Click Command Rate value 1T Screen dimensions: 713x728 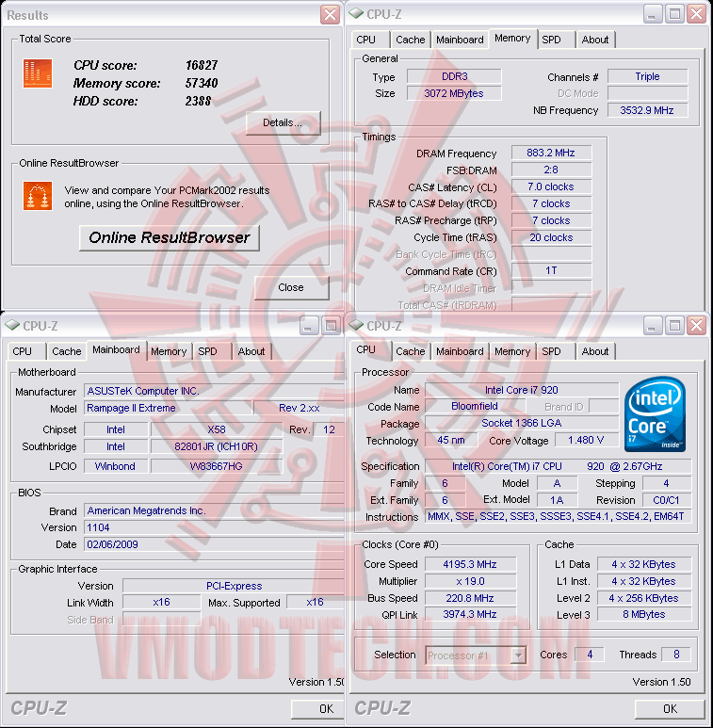point(551,270)
